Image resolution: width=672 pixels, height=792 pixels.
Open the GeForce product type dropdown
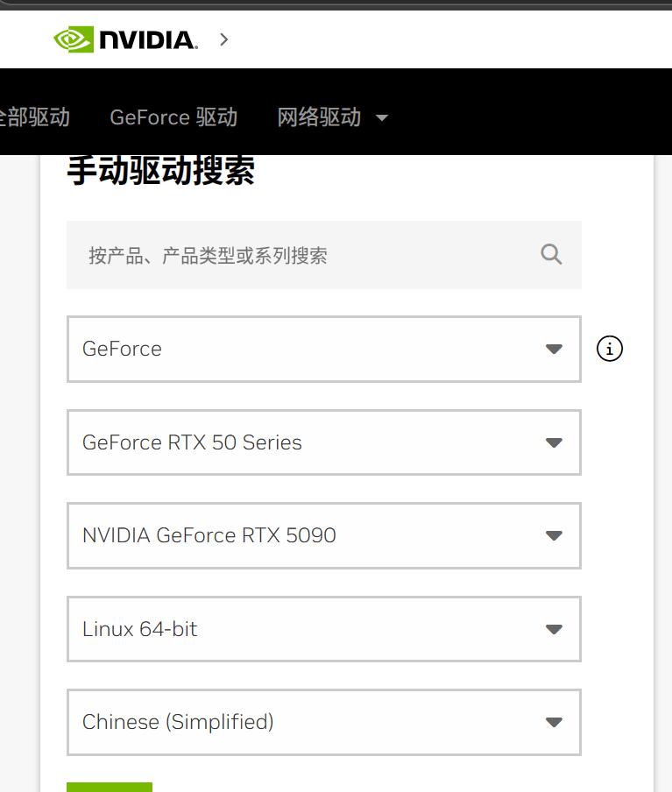(324, 349)
